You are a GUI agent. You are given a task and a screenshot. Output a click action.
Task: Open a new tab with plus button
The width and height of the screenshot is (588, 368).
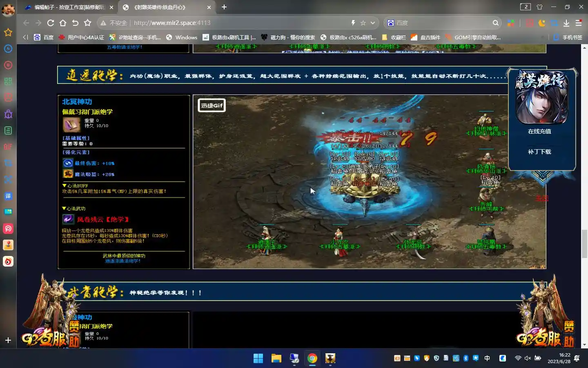coord(224,7)
